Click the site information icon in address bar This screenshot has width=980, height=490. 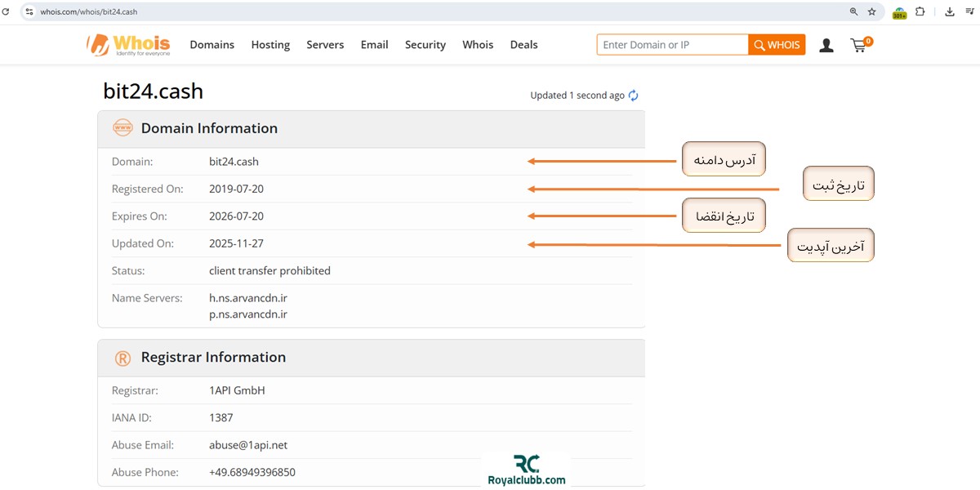point(29,11)
